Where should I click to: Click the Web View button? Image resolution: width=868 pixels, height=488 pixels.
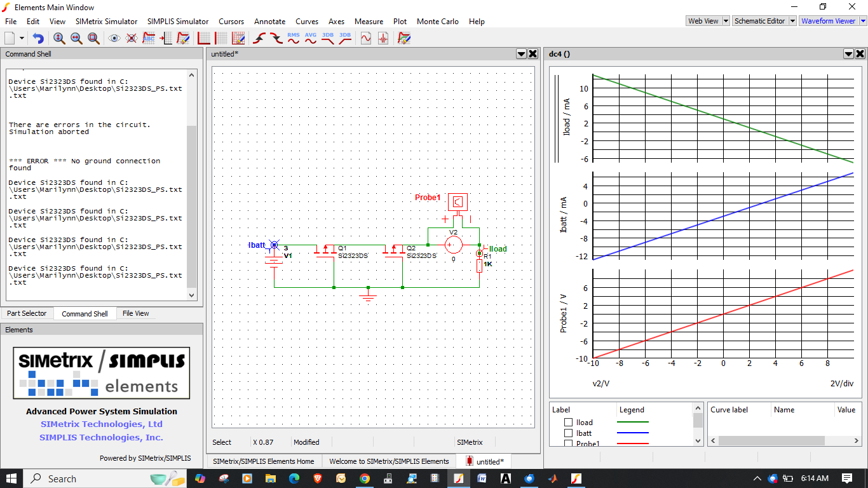point(703,21)
